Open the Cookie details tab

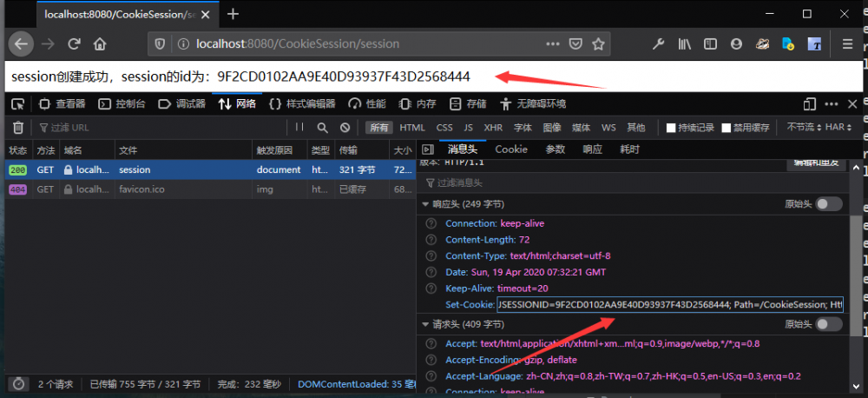(x=511, y=149)
